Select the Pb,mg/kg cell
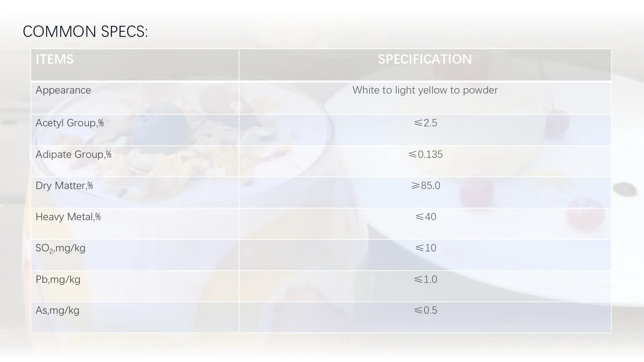The width and height of the screenshot is (644, 362). click(58, 280)
